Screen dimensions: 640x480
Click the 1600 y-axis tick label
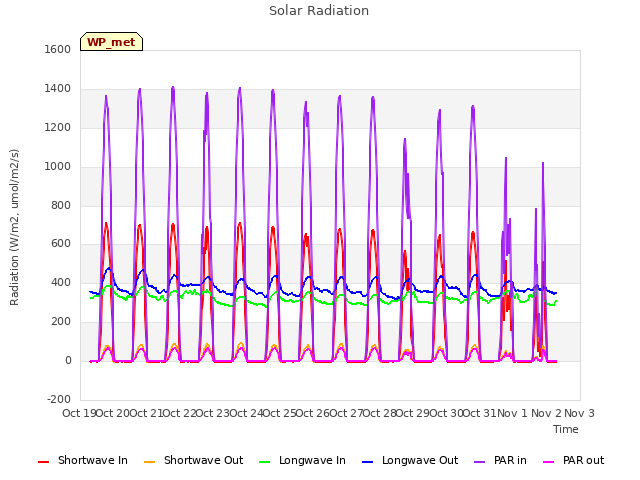click(x=58, y=49)
